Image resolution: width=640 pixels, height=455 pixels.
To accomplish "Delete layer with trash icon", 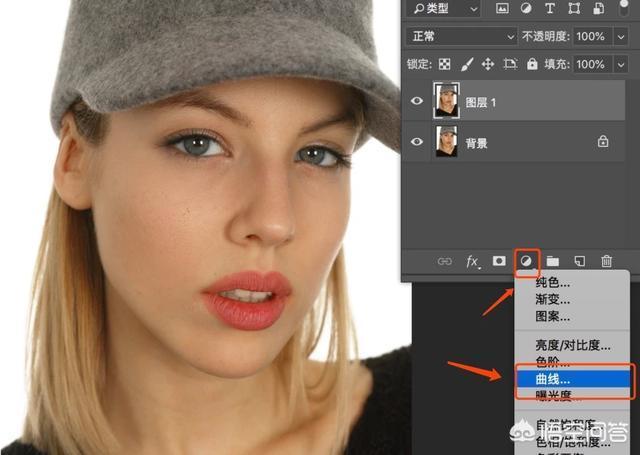I will coord(606,262).
